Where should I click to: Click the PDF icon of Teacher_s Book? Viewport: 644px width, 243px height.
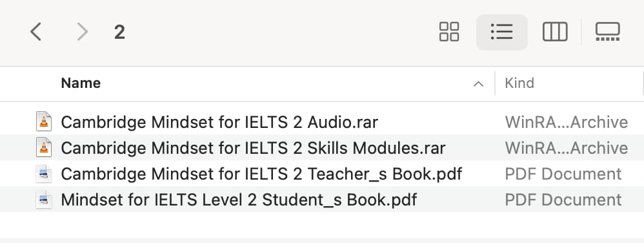click(x=44, y=174)
